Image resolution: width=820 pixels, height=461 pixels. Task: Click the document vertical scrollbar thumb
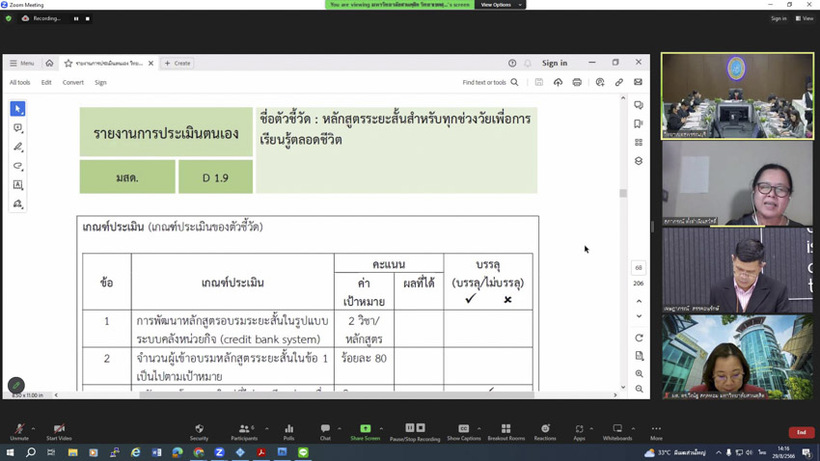point(623,193)
